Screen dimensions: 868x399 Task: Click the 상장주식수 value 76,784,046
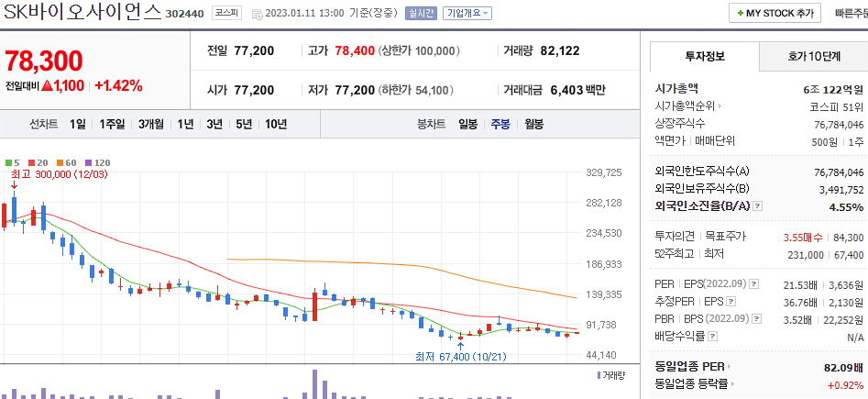839,124
